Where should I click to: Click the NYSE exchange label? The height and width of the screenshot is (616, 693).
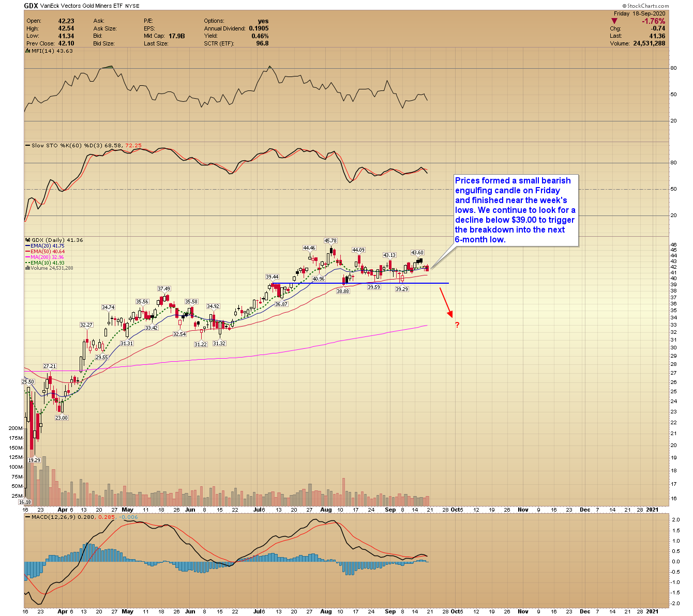point(133,6)
